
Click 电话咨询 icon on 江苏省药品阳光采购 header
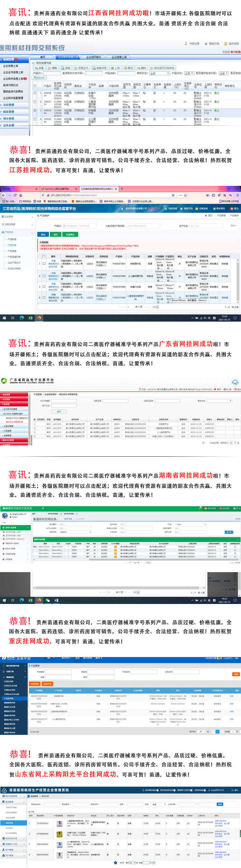166,209
